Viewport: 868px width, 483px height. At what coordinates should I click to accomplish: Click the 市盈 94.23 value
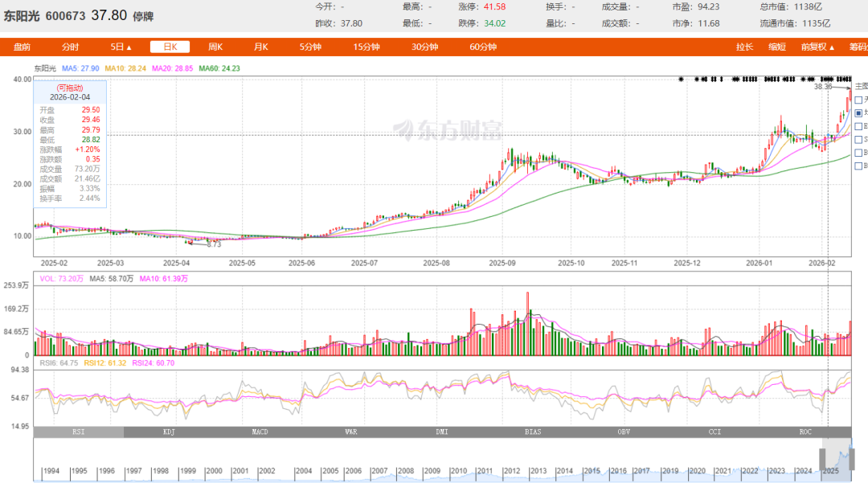pos(709,6)
